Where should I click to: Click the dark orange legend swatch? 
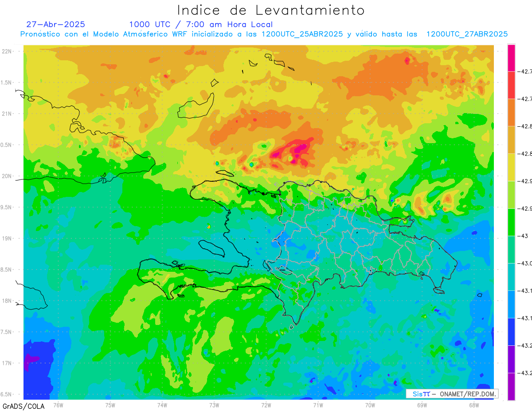pos(511,113)
